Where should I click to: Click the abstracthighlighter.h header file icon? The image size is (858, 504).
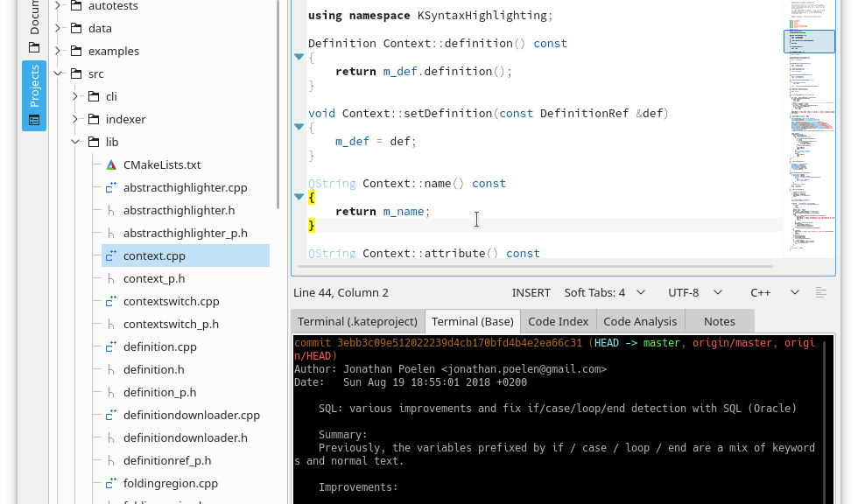pyautogui.click(x=111, y=210)
